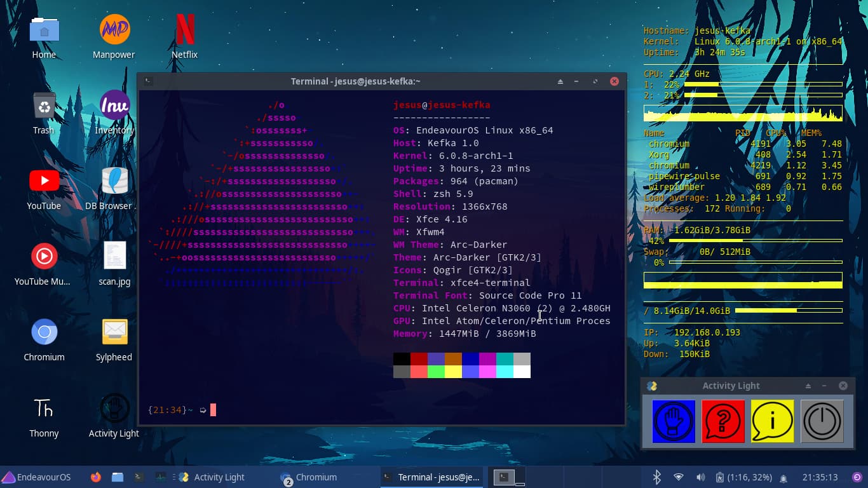Roll up the Activity Light window
The height and width of the screenshot is (488, 868).
808,386
